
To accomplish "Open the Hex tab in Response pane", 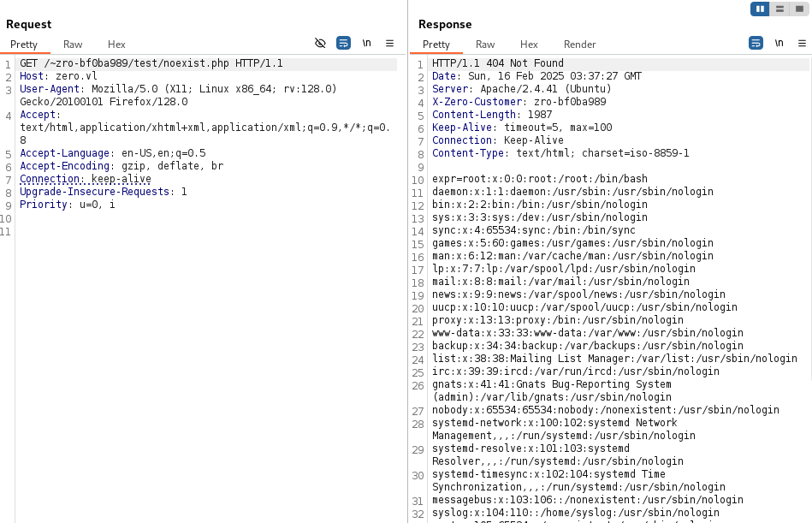I will (x=529, y=45).
